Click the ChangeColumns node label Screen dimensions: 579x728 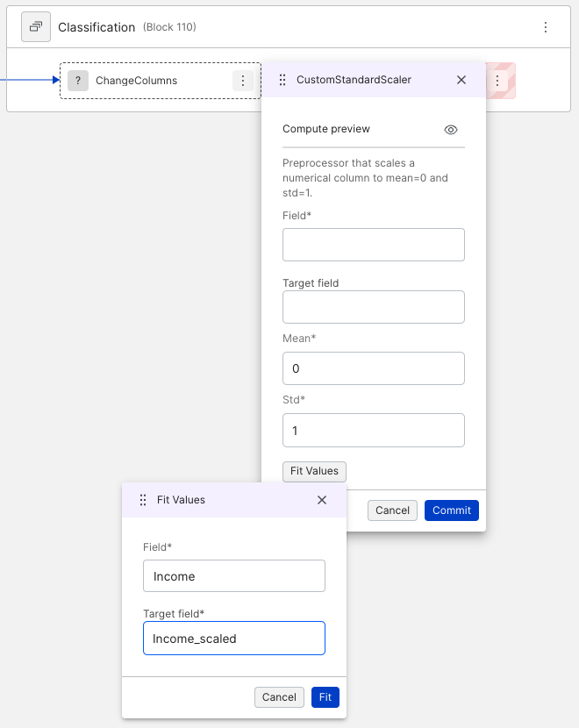click(137, 81)
